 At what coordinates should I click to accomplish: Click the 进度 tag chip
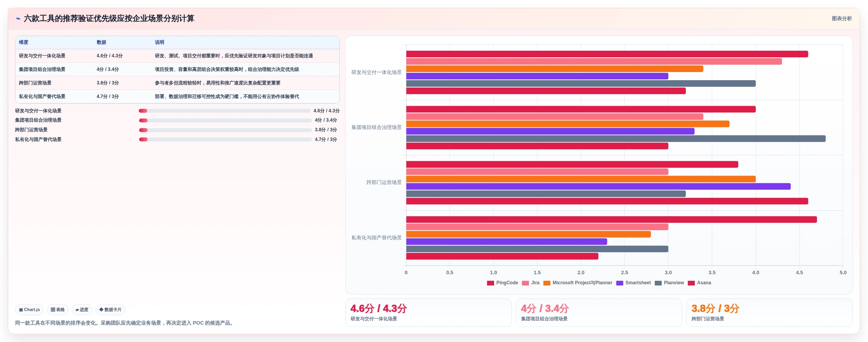click(x=82, y=310)
